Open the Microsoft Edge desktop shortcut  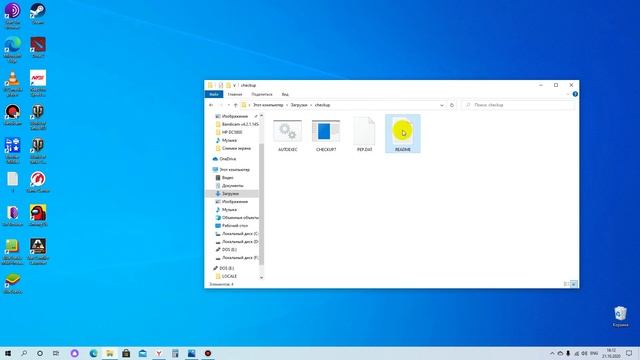click(13, 49)
